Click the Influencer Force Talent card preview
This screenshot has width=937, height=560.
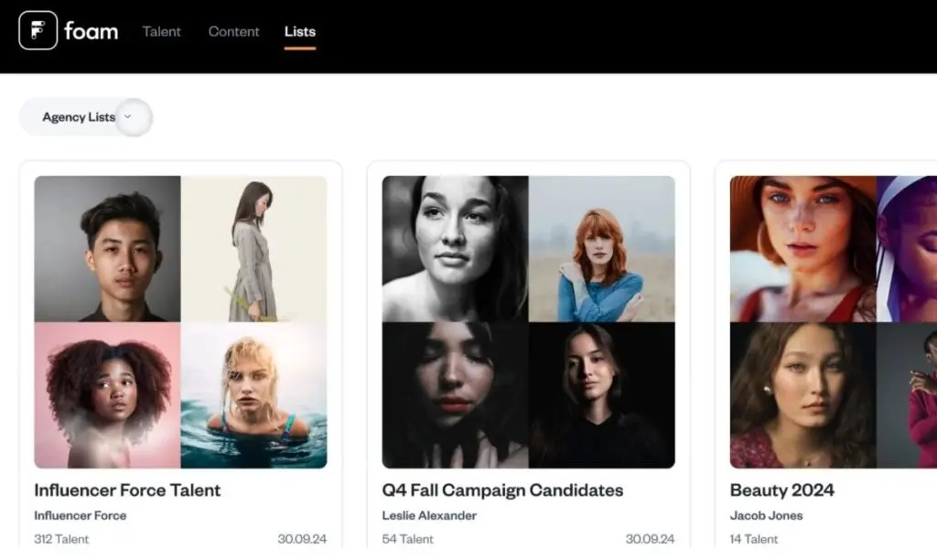tap(180, 324)
